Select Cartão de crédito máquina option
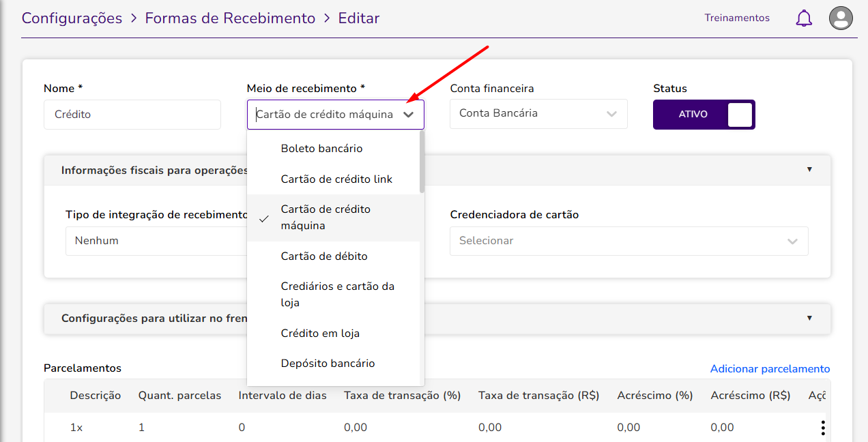This screenshot has height=442, width=868. pos(333,218)
